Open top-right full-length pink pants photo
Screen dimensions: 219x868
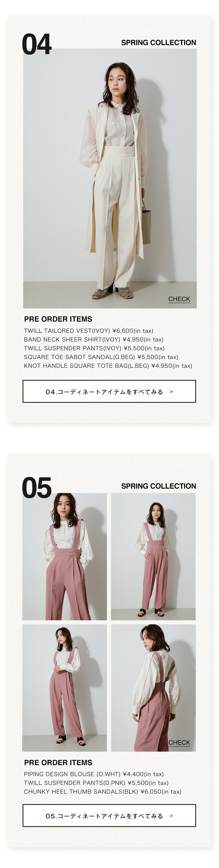click(153, 556)
